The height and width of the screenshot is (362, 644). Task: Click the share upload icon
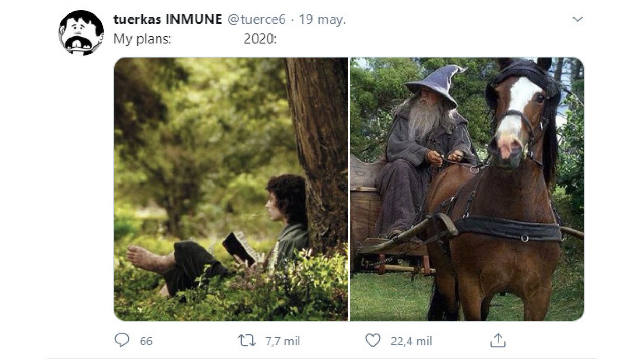click(x=498, y=341)
